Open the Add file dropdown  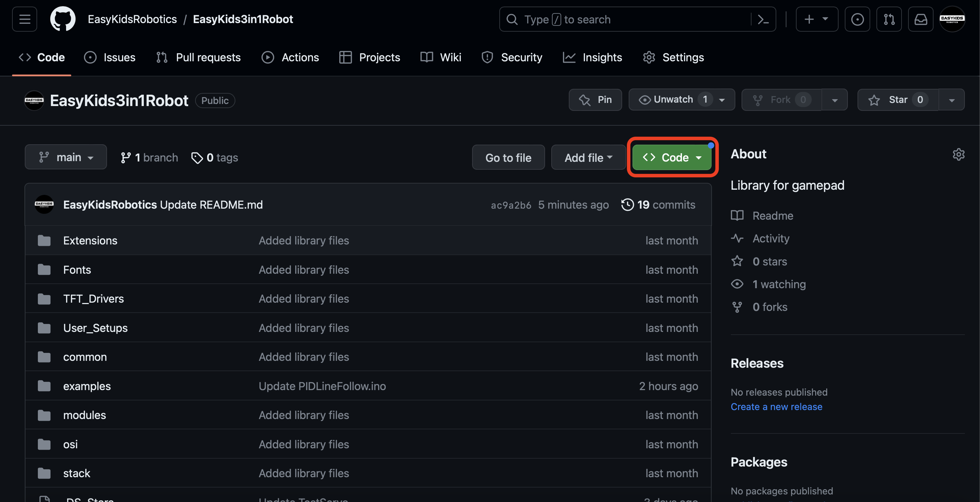(588, 158)
